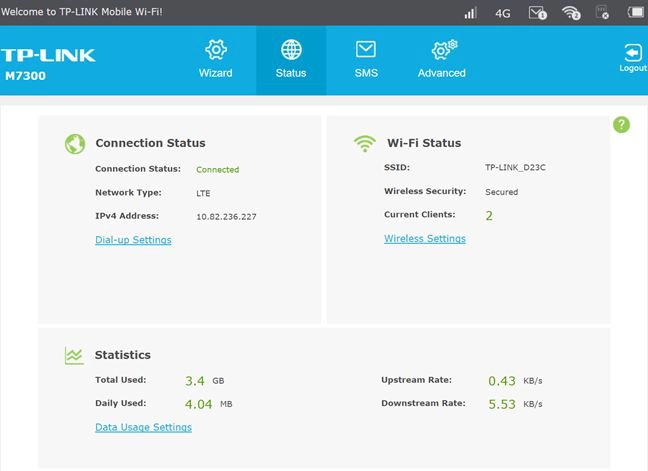Open the SMS tab
The image size is (648, 471).
coord(366,59)
